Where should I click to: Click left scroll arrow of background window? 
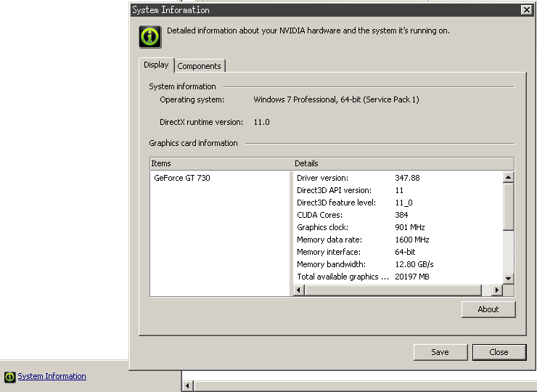pyautogui.click(x=187, y=386)
